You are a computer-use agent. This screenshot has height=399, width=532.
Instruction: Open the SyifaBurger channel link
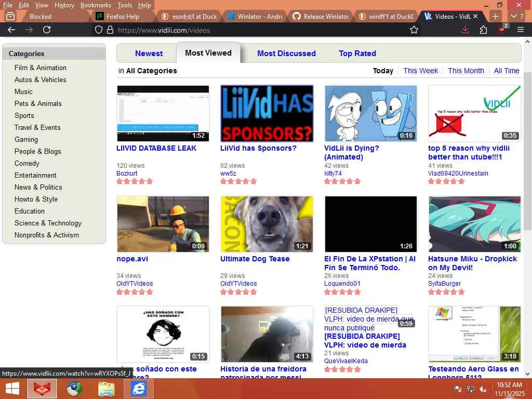(x=445, y=283)
